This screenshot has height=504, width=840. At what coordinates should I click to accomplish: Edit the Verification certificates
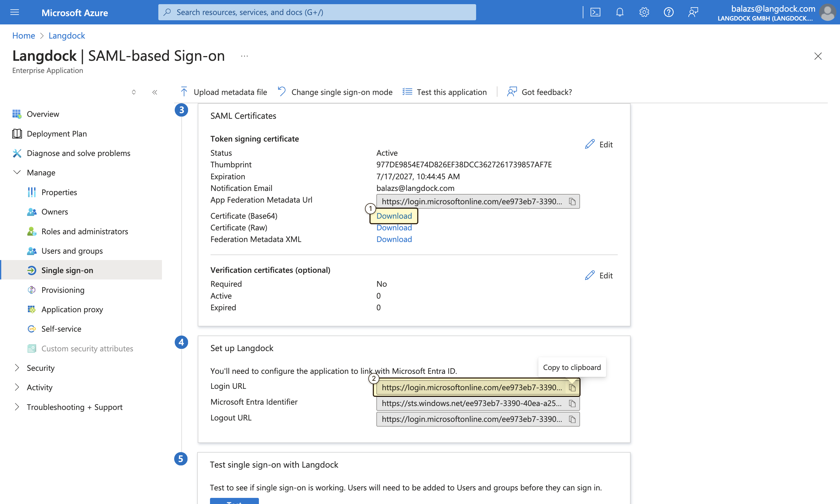(599, 275)
